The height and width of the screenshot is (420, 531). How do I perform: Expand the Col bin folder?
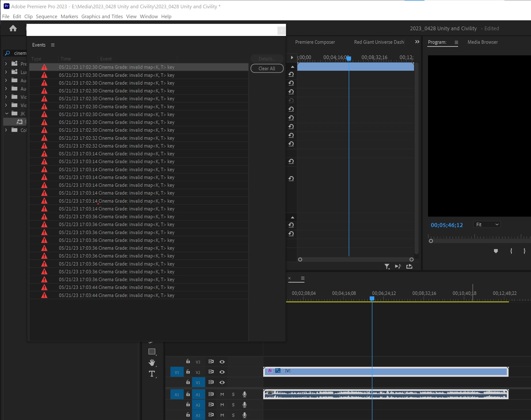pyautogui.click(x=6, y=130)
